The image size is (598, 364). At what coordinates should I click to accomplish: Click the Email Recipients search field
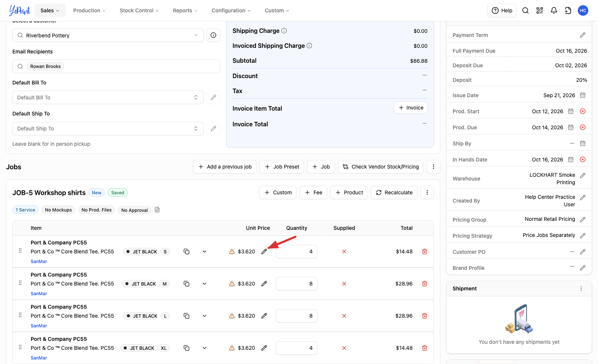coord(116,67)
